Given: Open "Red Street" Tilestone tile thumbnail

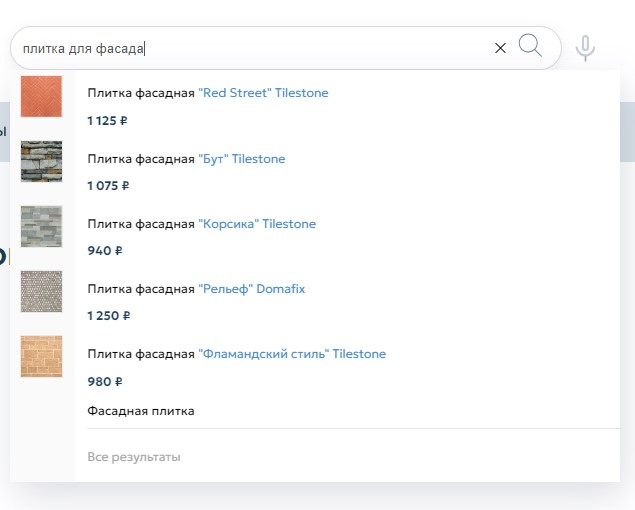Looking at the screenshot, I should 41,96.
